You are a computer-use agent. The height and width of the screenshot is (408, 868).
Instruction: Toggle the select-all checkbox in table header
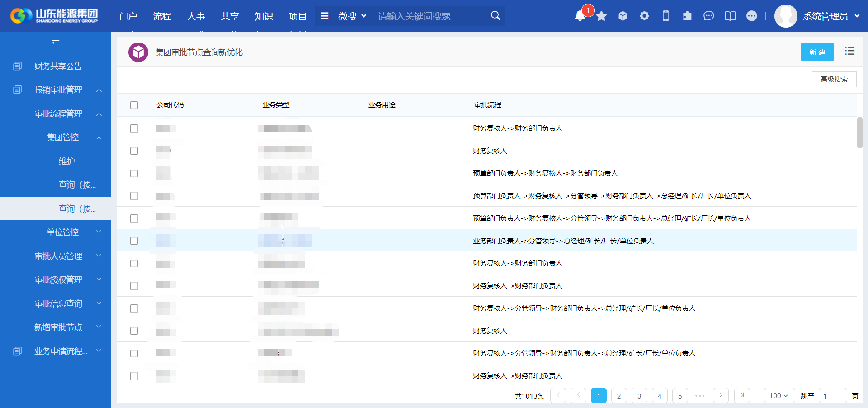(x=134, y=105)
